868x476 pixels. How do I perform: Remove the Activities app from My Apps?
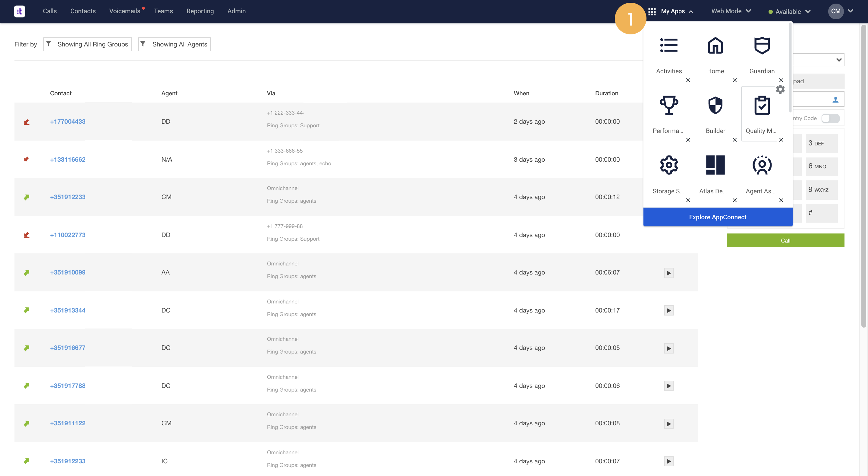point(688,80)
